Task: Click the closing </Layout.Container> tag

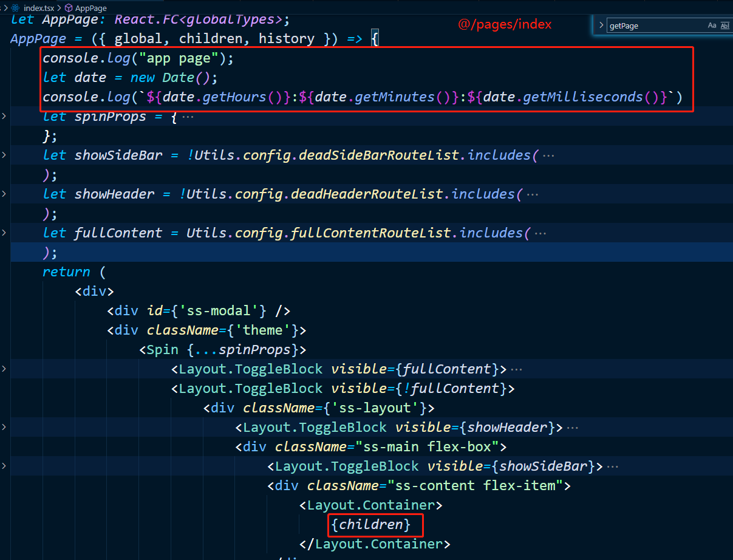Action: (375, 544)
